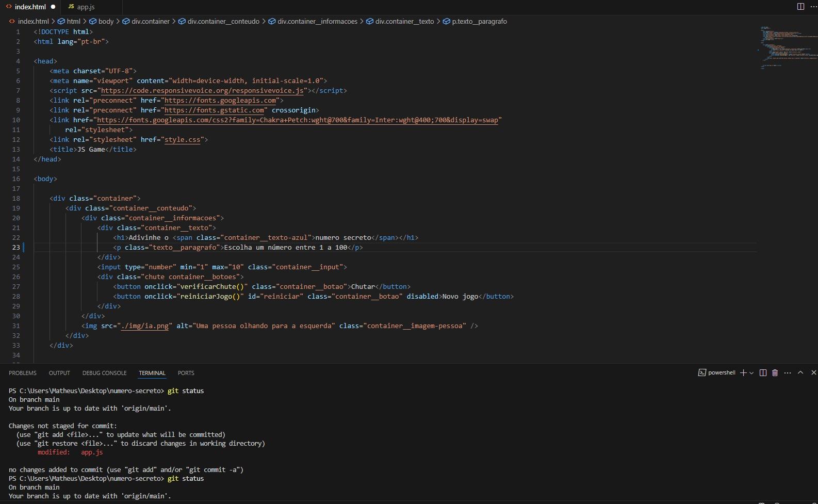Click index.html file in breadcrumb
The image size is (818, 504).
[x=29, y=21]
